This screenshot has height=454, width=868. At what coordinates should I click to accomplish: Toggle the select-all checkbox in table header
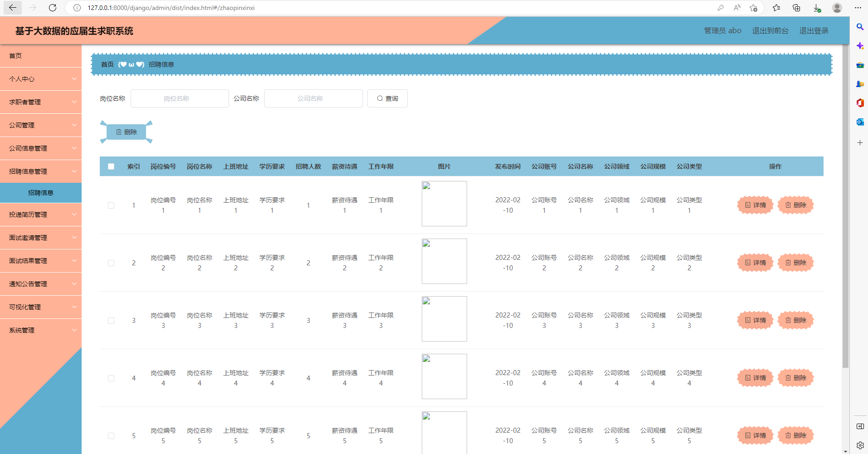click(111, 166)
